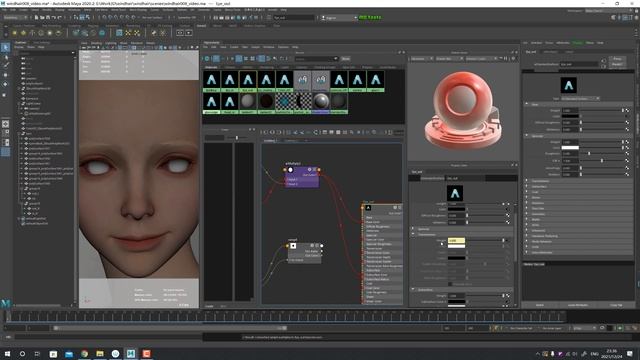Image resolution: width=640 pixels, height=360 pixels.
Task: Open the Hypershade Graph menu
Action: click(x=255, y=47)
